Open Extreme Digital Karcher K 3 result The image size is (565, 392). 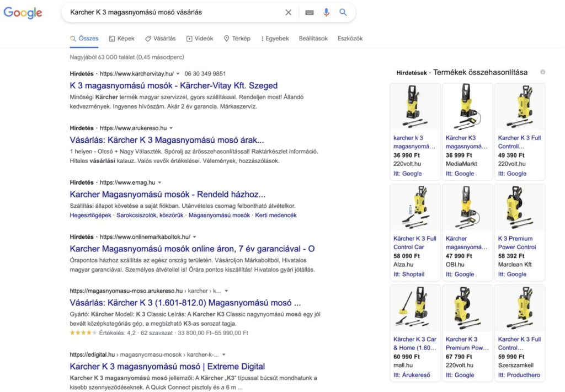click(167, 367)
